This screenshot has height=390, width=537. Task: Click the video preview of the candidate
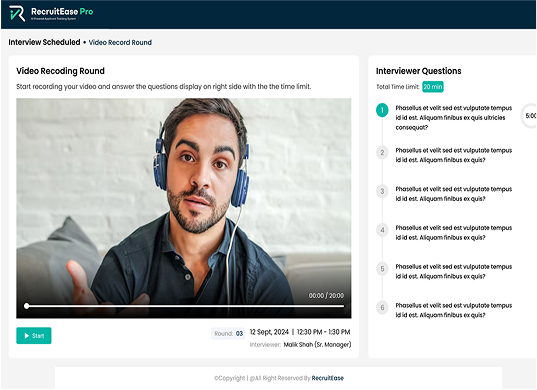coord(184,208)
